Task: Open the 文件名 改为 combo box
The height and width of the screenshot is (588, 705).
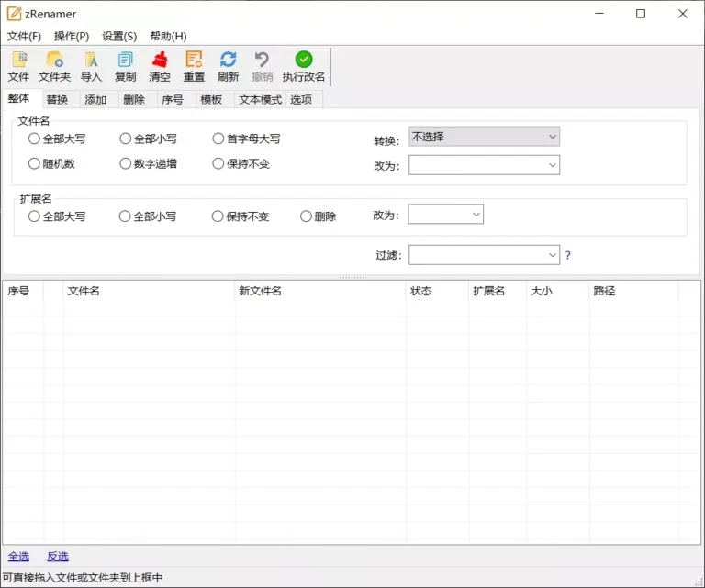Action: (x=484, y=165)
